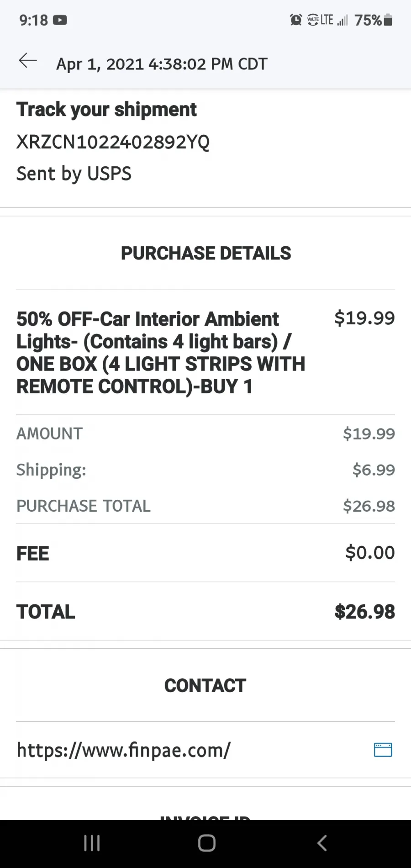The width and height of the screenshot is (411, 868).
Task: Tap the PURCHASE DETAILS section header
Action: [205, 253]
